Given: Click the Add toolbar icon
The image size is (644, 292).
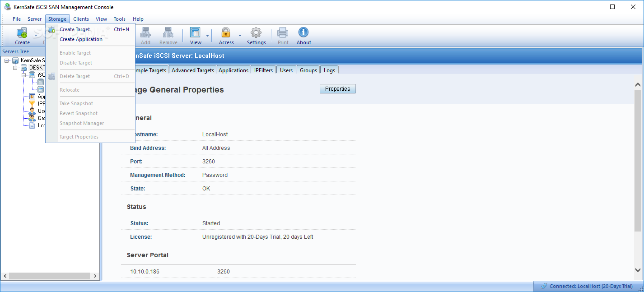Looking at the screenshot, I should 145,32.
